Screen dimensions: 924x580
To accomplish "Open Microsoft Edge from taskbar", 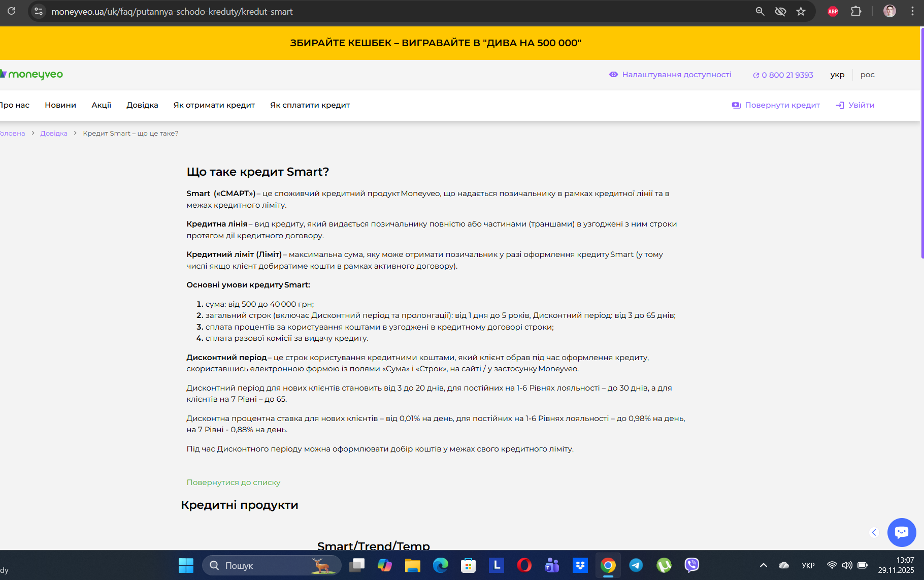I will pyautogui.click(x=441, y=565).
